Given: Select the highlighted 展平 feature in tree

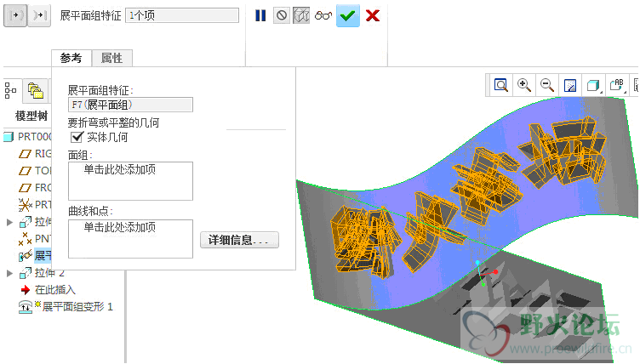Looking at the screenshot, I should [35, 256].
